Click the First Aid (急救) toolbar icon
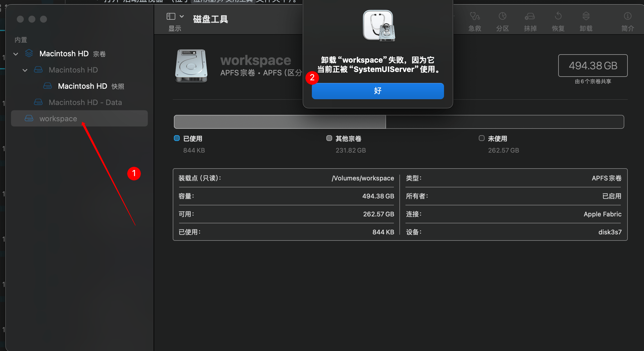 click(x=475, y=16)
